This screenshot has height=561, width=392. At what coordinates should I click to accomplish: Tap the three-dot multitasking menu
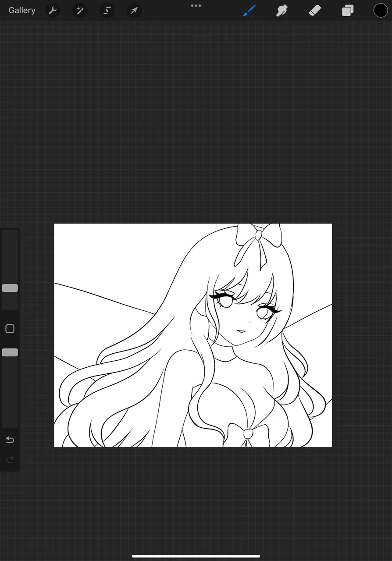coord(196,6)
